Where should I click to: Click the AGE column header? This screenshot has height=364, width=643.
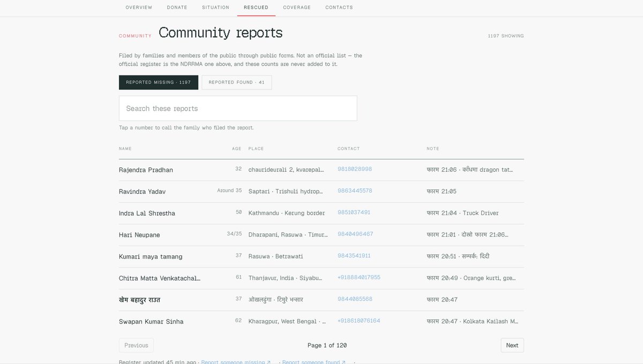pyautogui.click(x=237, y=149)
